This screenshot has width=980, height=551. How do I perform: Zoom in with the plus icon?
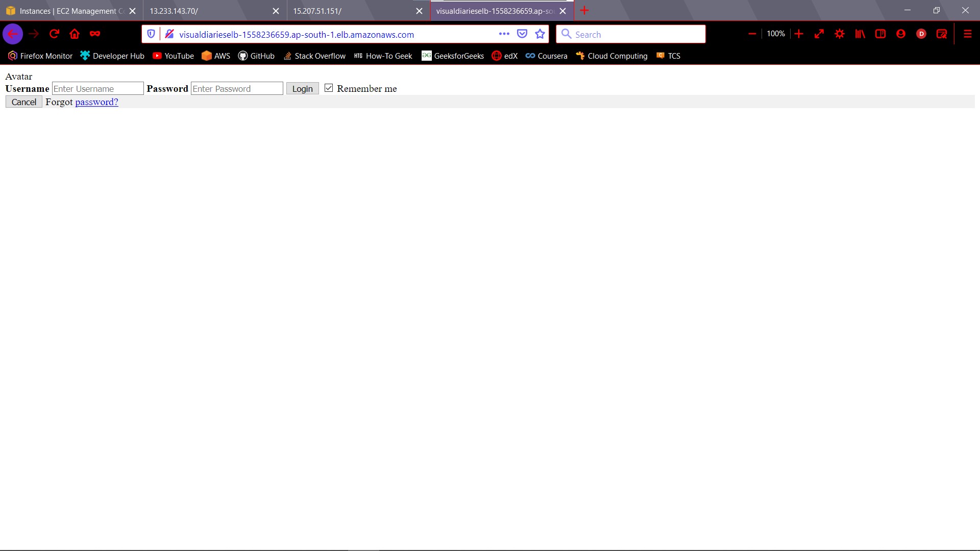(x=799, y=34)
